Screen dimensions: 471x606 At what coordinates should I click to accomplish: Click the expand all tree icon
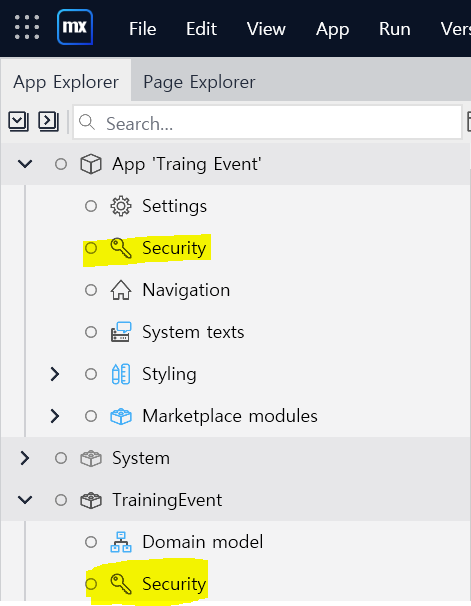[x=48, y=121]
